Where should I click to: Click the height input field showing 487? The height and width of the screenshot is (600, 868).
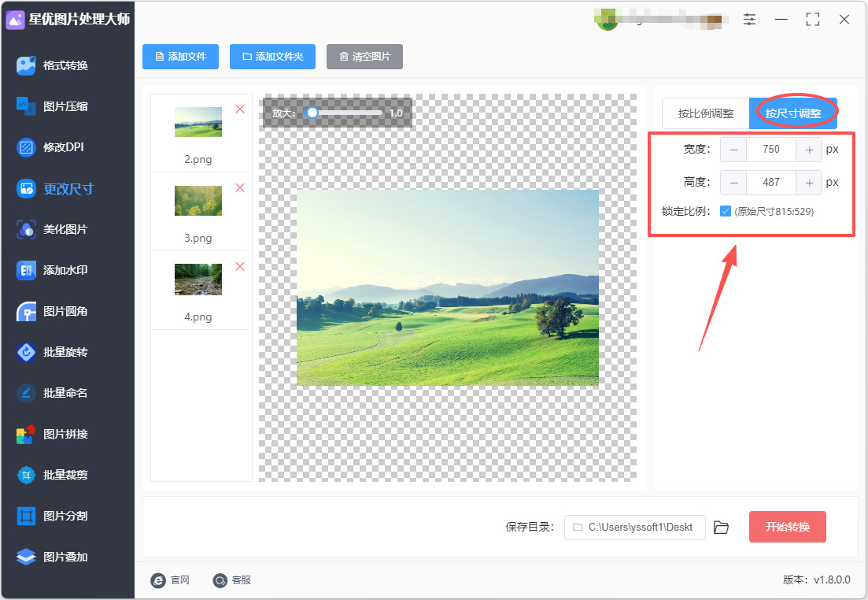click(x=771, y=183)
